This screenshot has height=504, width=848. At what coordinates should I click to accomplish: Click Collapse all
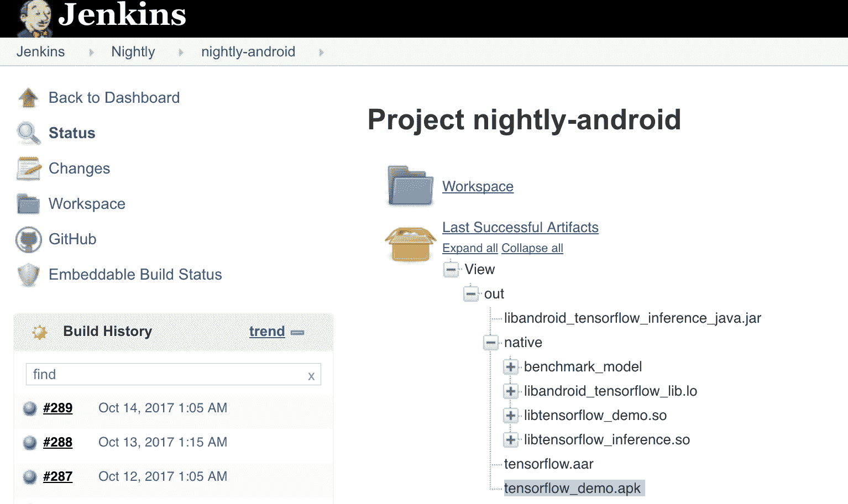532,248
